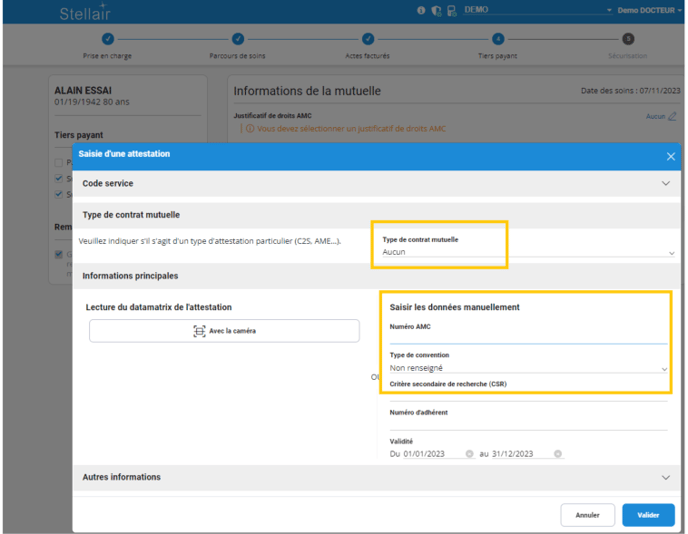This screenshot has width=688, height=534.
Task: Click the card reader icon in header
Action: (x=451, y=10)
